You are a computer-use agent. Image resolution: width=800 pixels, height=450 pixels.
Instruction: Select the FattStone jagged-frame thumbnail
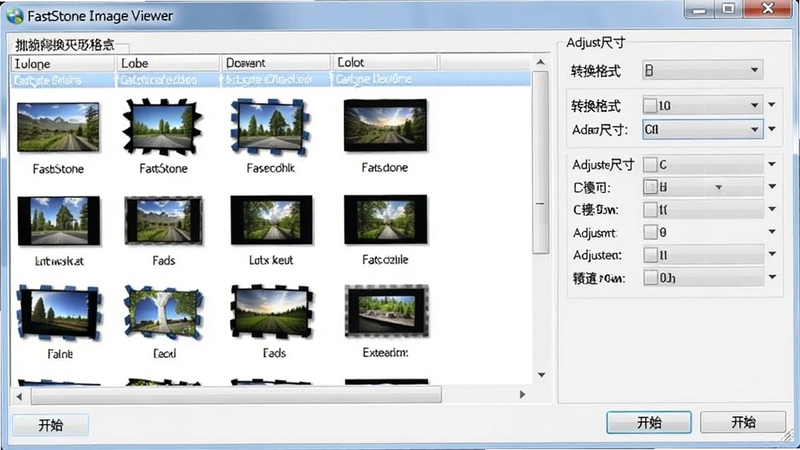pos(163,127)
